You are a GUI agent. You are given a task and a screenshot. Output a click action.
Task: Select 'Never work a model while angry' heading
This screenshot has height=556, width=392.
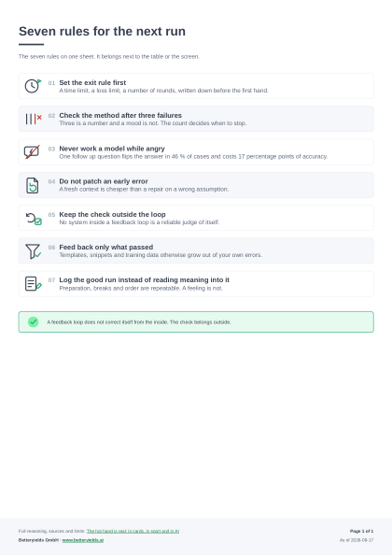point(112,149)
